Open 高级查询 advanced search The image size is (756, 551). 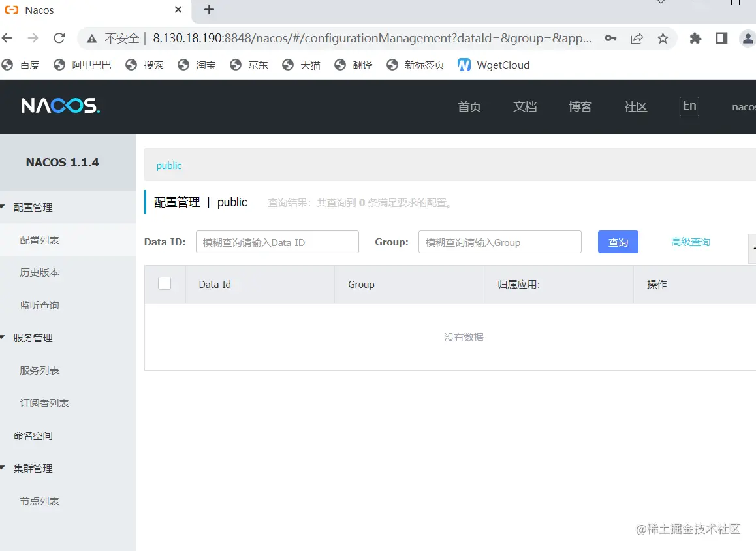coord(691,242)
